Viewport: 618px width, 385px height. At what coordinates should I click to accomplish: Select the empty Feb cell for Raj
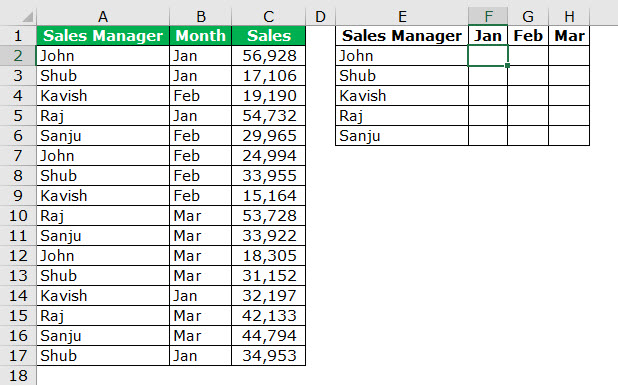(x=528, y=115)
